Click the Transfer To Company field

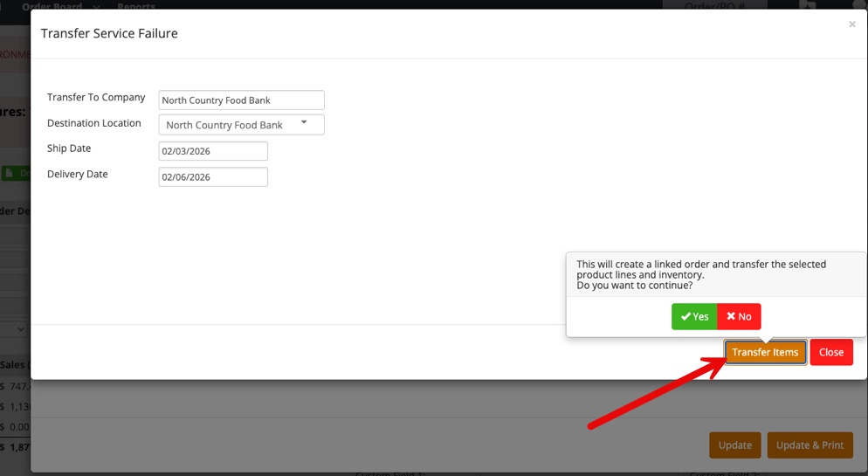pyautogui.click(x=241, y=100)
